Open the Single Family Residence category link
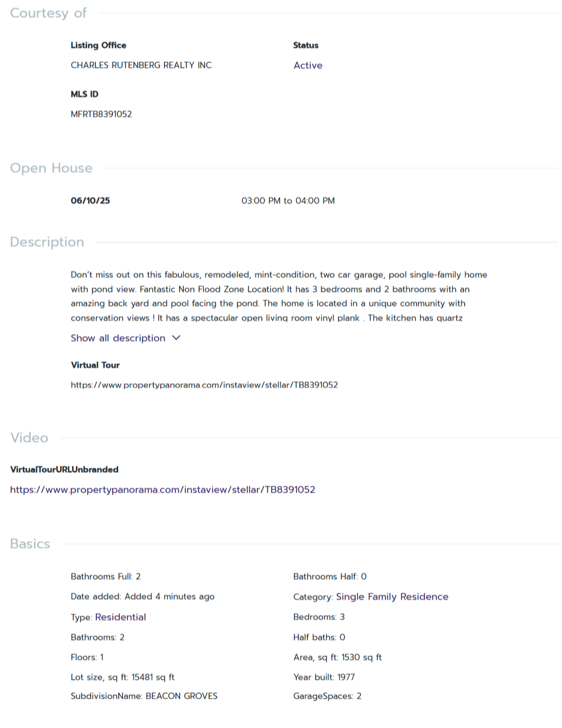The image size is (562, 728). [392, 597]
